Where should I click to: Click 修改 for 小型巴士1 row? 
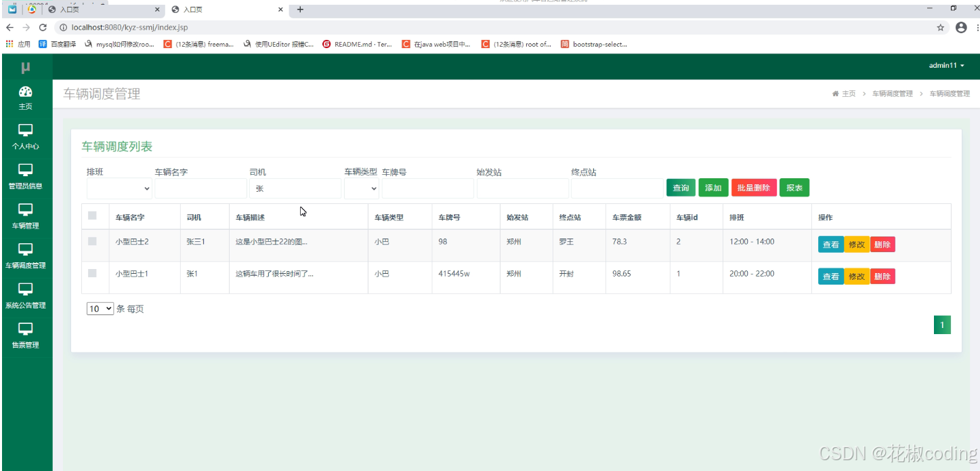pyautogui.click(x=857, y=277)
